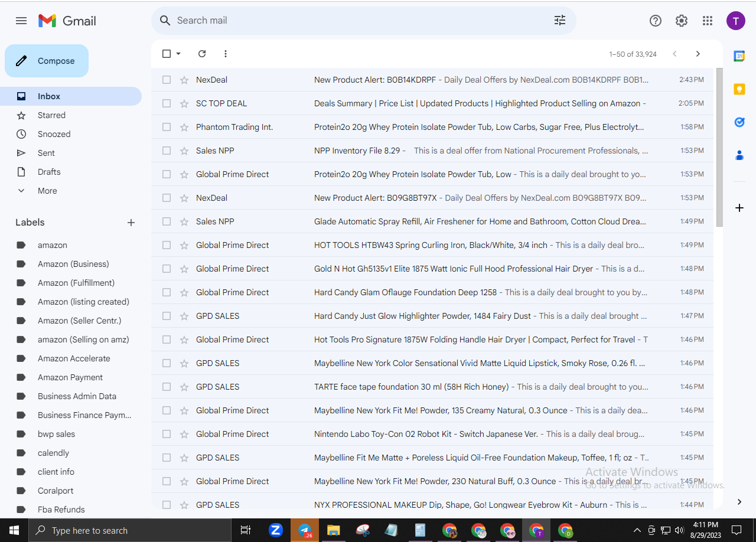Open the New Product Alert B09G8BT97X email

(x=432, y=198)
